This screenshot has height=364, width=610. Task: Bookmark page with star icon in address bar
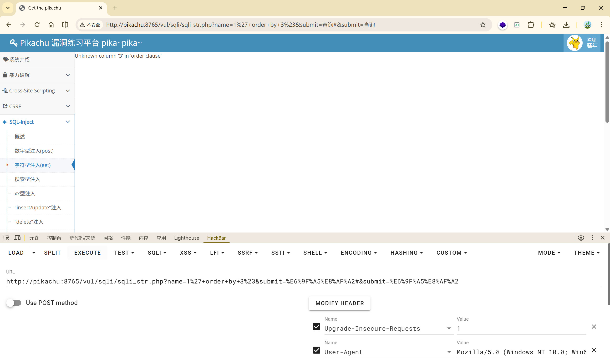click(x=483, y=25)
